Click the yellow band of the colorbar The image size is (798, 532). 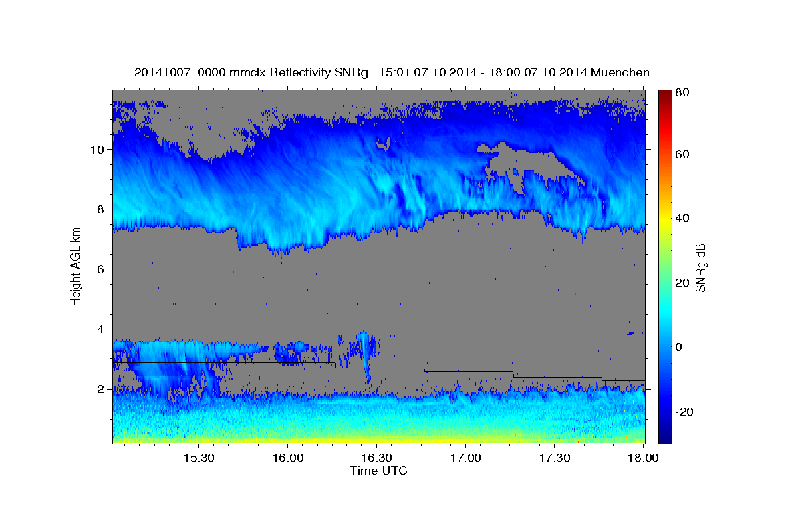pos(665,219)
